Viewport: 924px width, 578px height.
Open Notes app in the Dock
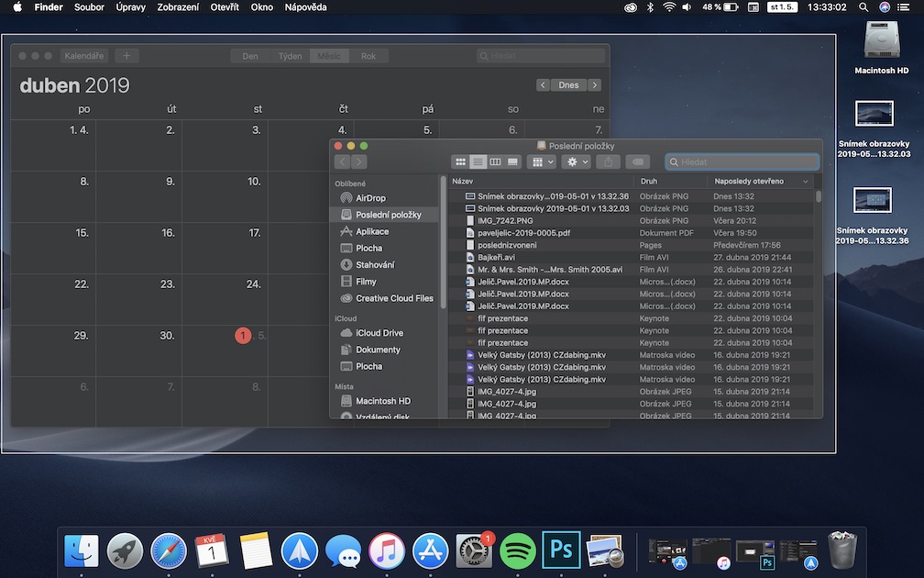point(256,551)
